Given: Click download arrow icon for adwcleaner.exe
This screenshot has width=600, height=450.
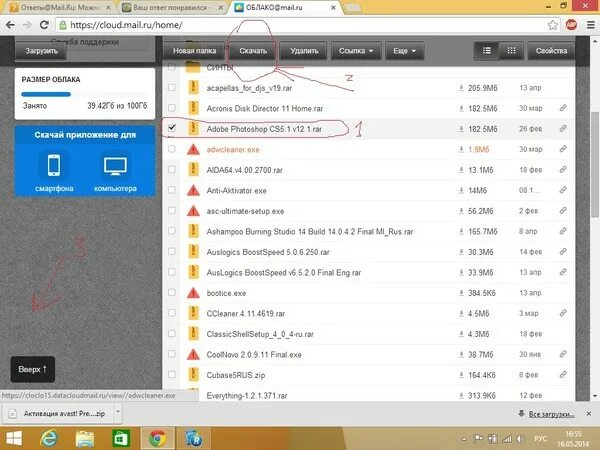Looking at the screenshot, I should point(461,150).
